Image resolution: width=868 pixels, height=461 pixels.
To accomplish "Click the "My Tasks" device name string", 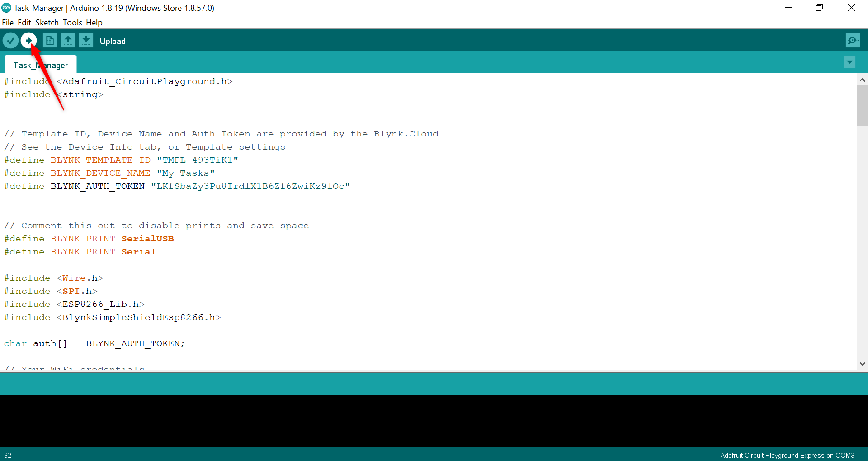I will pos(186,173).
